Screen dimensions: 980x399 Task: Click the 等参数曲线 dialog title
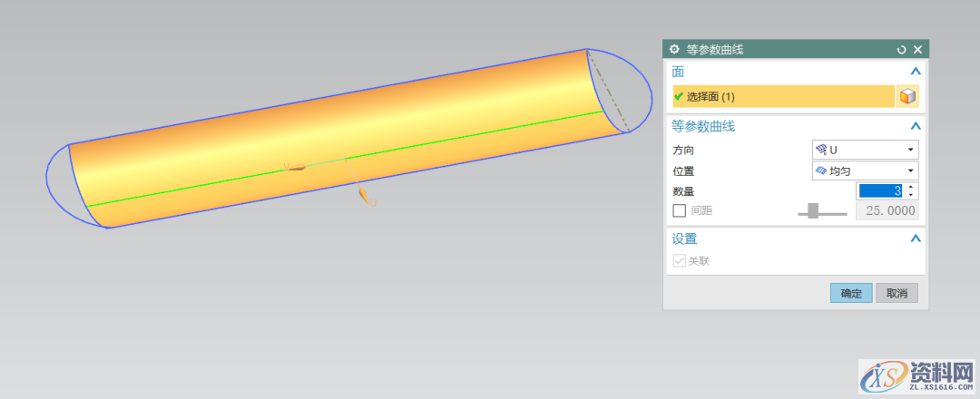[x=715, y=49]
